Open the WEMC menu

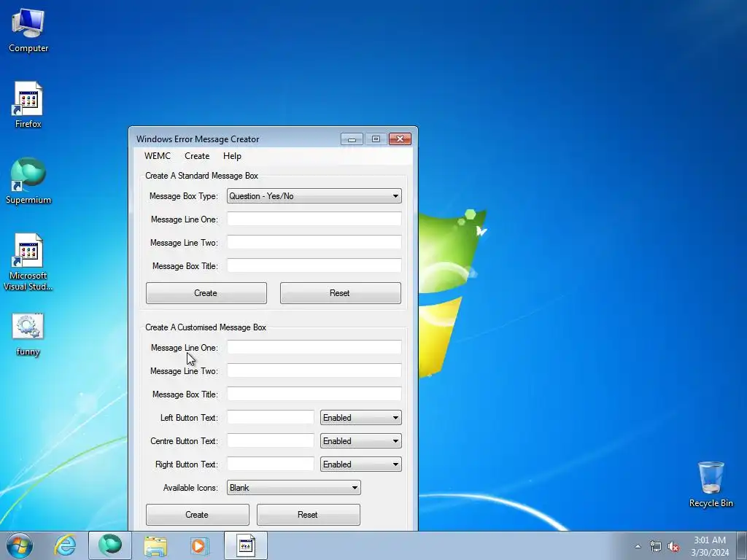(x=158, y=156)
